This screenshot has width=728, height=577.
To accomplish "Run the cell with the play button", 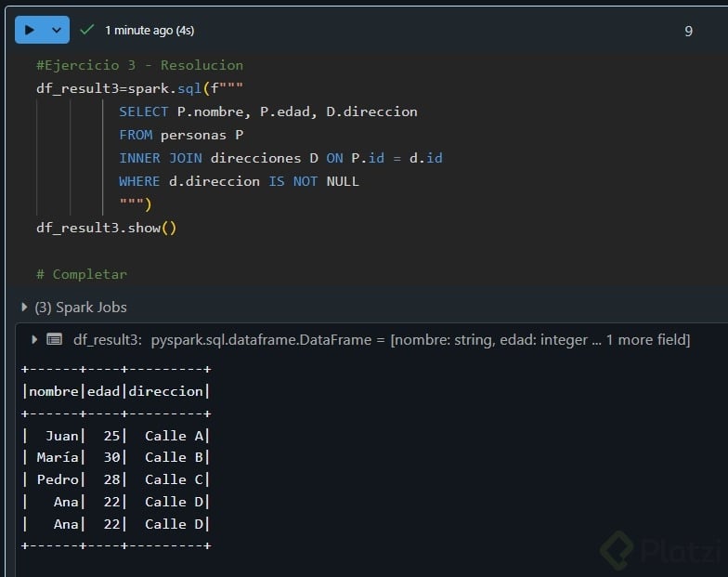I will 30,30.
